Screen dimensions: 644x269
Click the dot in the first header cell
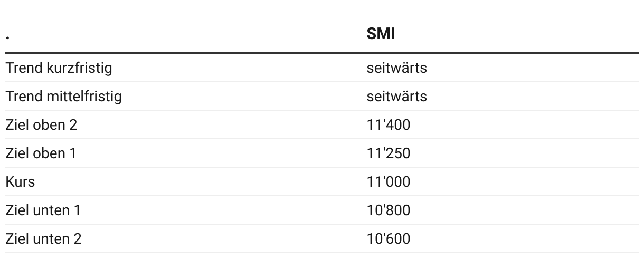[x=7, y=38]
